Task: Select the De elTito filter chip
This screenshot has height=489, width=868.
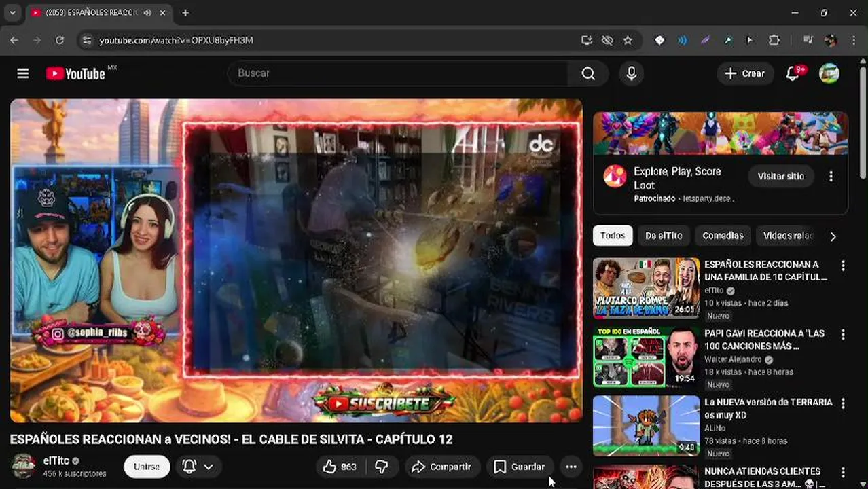Action: click(x=664, y=236)
